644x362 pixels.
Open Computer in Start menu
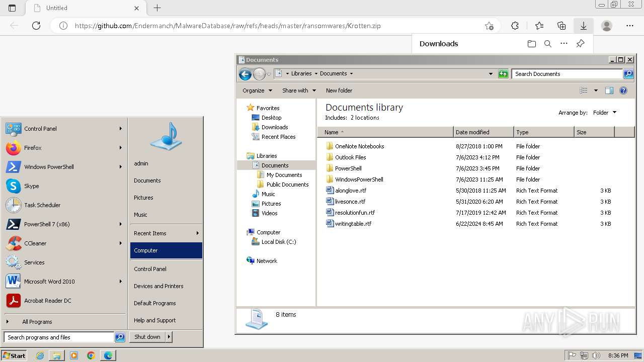tap(166, 250)
